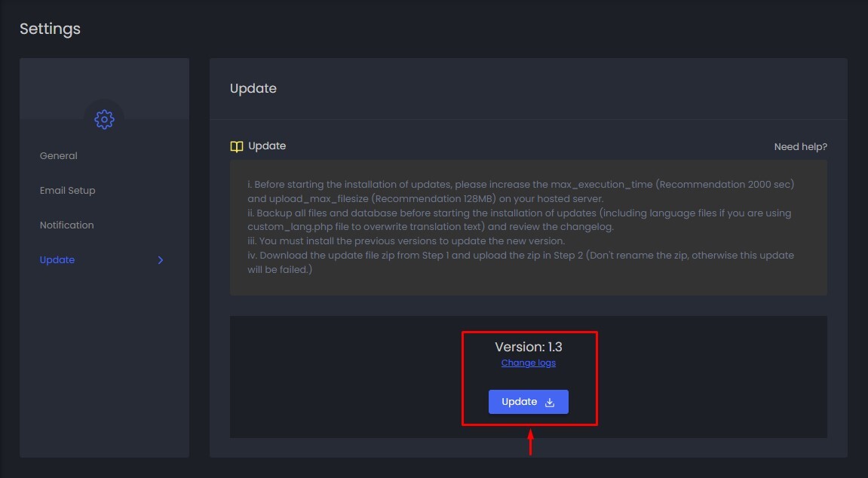Click the Update label next to the book icon
The height and width of the screenshot is (478, 868).
tap(267, 146)
